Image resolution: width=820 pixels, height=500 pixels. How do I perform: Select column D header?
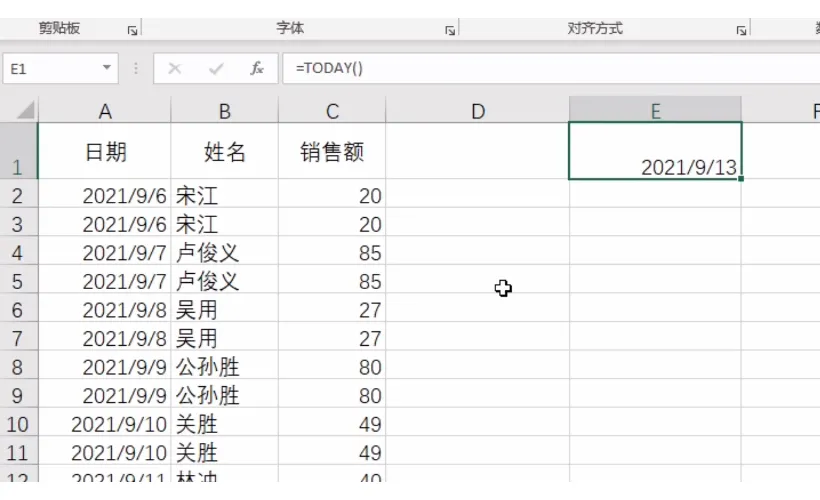477,111
